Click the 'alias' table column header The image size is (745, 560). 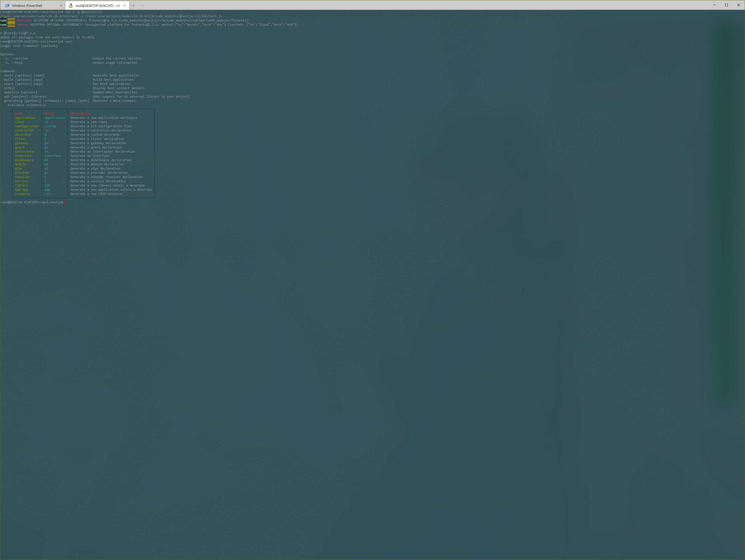click(49, 113)
